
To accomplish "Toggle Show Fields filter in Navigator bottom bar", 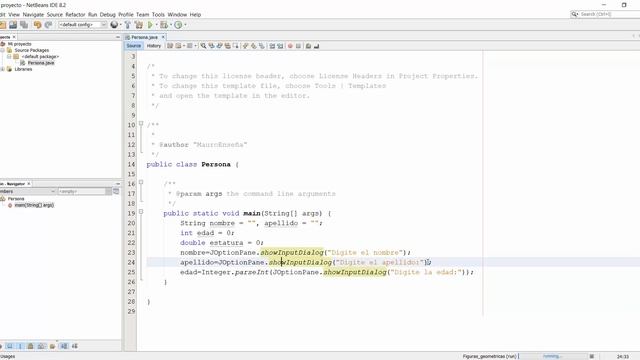I will pyautogui.click(x=9, y=346).
